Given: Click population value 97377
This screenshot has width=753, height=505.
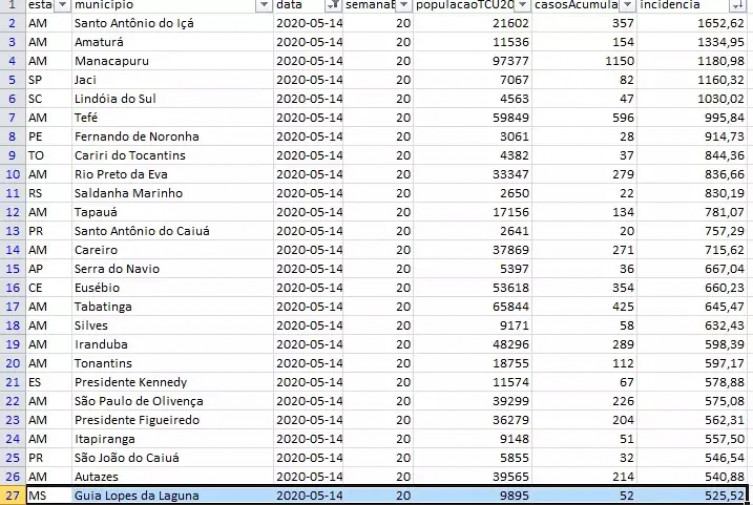Looking at the screenshot, I should point(473,61).
